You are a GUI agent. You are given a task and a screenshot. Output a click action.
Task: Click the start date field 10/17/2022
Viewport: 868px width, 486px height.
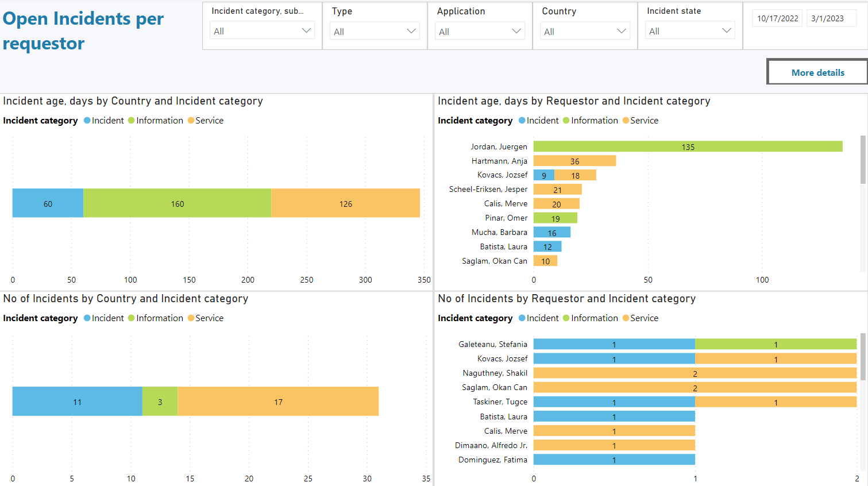pos(777,18)
